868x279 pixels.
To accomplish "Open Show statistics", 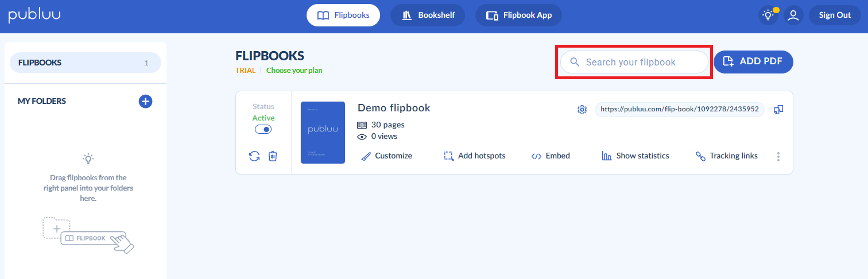I will click(635, 156).
